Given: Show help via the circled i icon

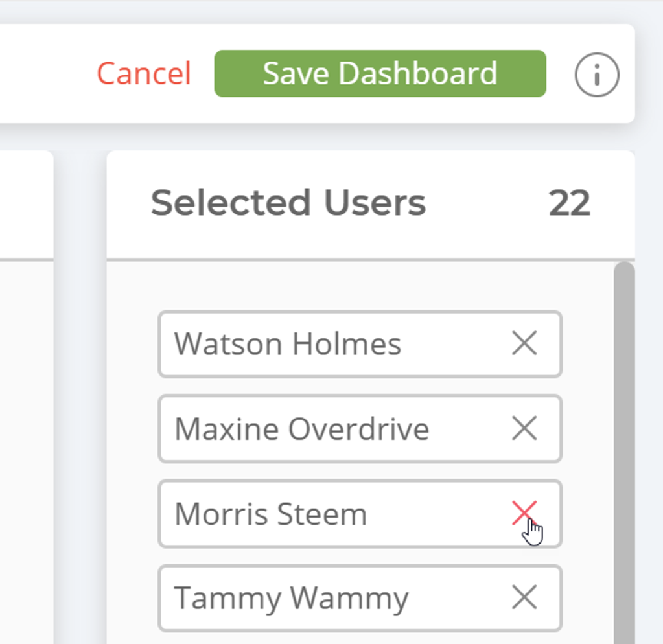Looking at the screenshot, I should click(x=597, y=75).
